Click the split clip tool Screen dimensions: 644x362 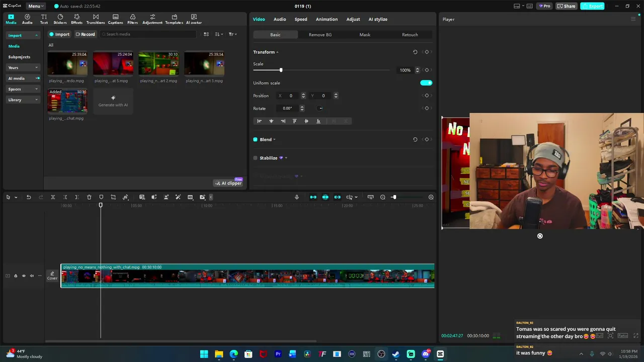pos(53,197)
